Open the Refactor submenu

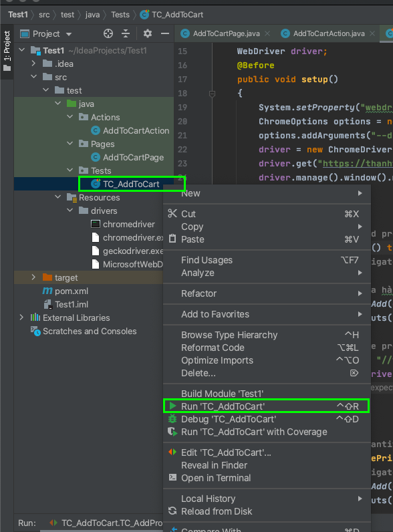pyautogui.click(x=267, y=293)
